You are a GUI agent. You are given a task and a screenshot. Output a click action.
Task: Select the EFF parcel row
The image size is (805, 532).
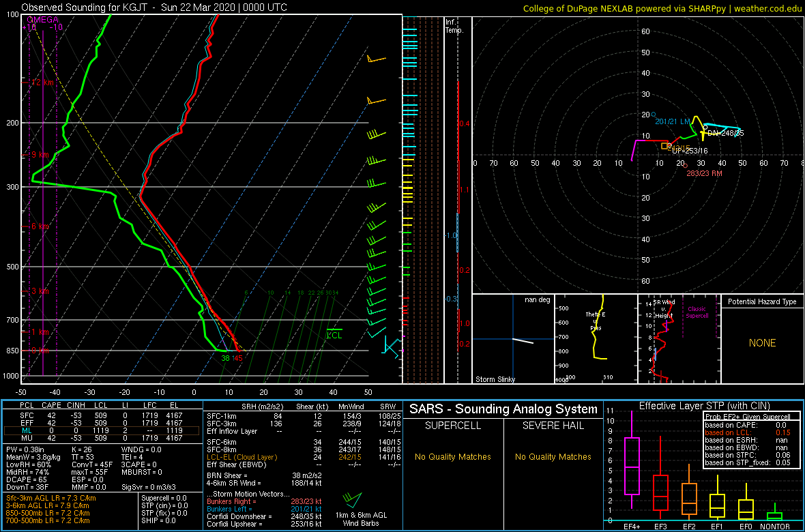point(102,422)
